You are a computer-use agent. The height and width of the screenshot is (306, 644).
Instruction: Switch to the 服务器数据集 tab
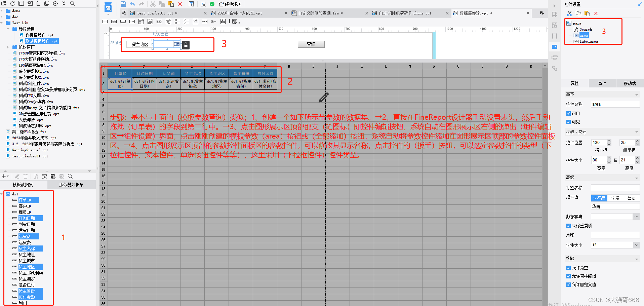point(71,185)
